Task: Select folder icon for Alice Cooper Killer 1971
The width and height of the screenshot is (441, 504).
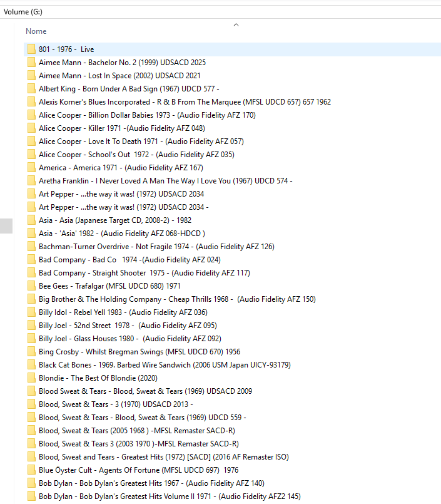Action: [x=31, y=128]
